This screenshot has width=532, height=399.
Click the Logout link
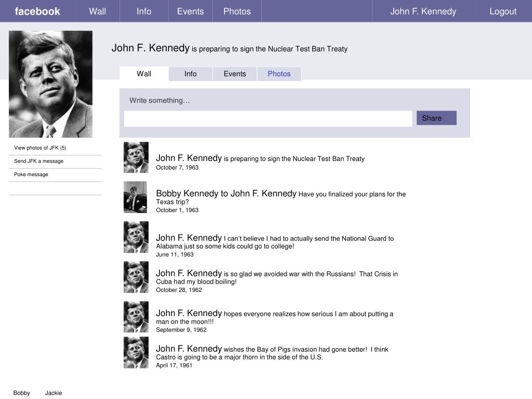(503, 11)
